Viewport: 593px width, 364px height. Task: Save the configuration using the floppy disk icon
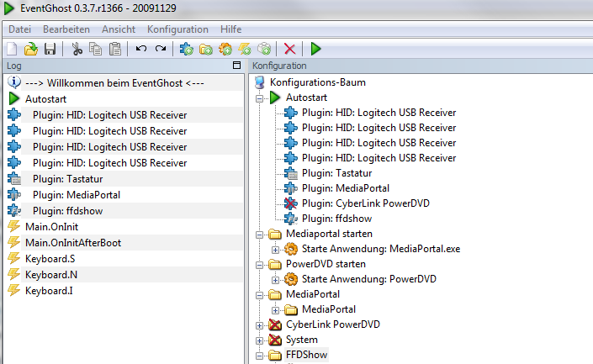(50, 49)
